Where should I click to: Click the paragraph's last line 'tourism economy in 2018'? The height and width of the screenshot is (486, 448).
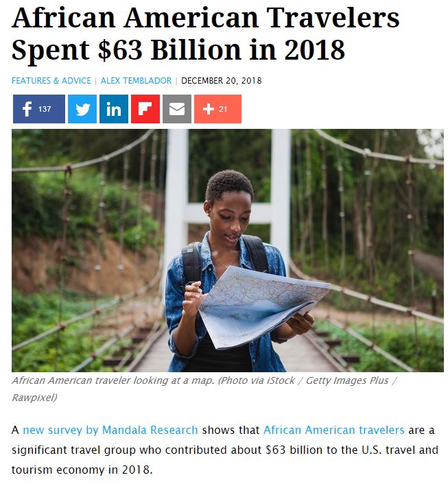82,470
